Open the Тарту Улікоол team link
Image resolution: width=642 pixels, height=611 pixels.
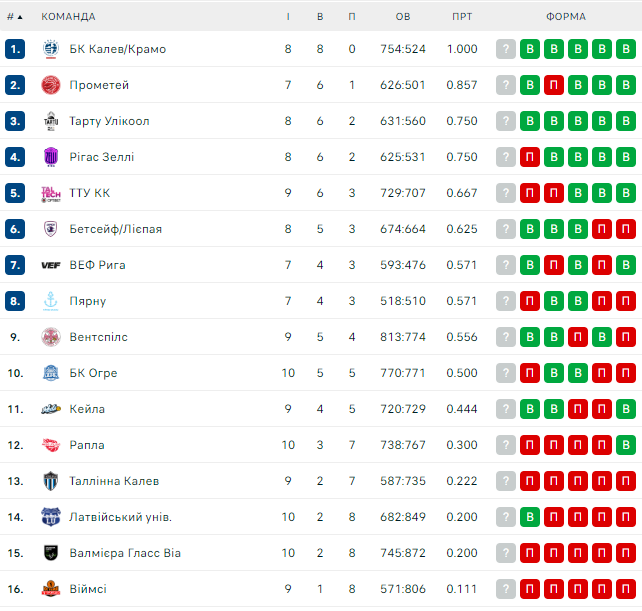[110, 121]
